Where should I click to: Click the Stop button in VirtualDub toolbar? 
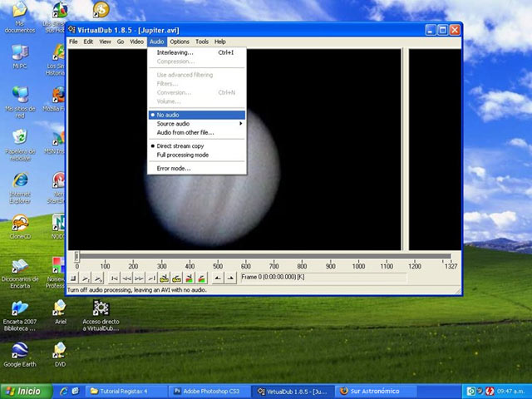click(74, 278)
